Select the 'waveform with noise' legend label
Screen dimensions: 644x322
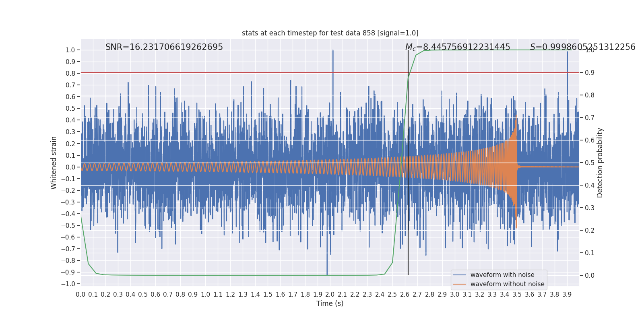[x=502, y=275]
